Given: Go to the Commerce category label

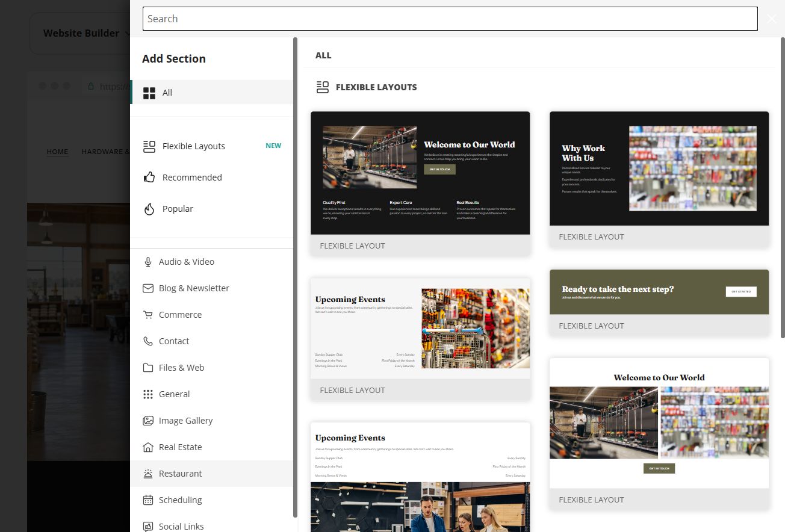Looking at the screenshot, I should 180,315.
